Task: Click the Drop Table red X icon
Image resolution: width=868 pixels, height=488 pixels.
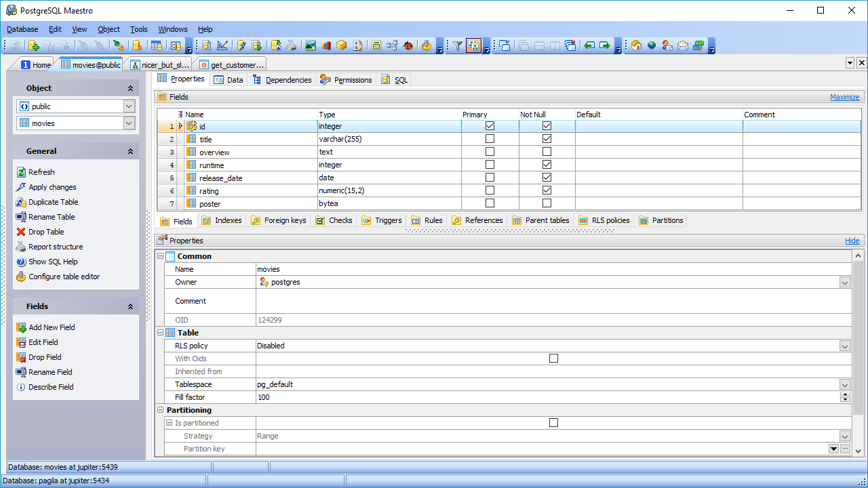Action: (21, 232)
